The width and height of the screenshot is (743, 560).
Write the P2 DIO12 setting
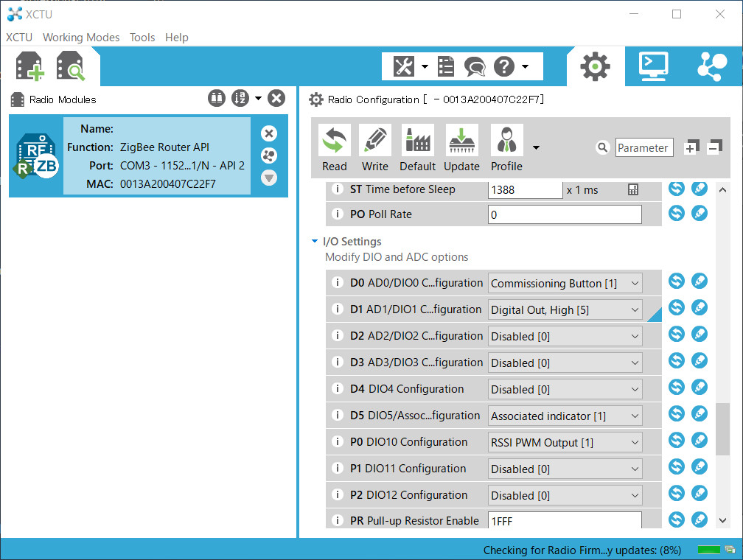700,494
